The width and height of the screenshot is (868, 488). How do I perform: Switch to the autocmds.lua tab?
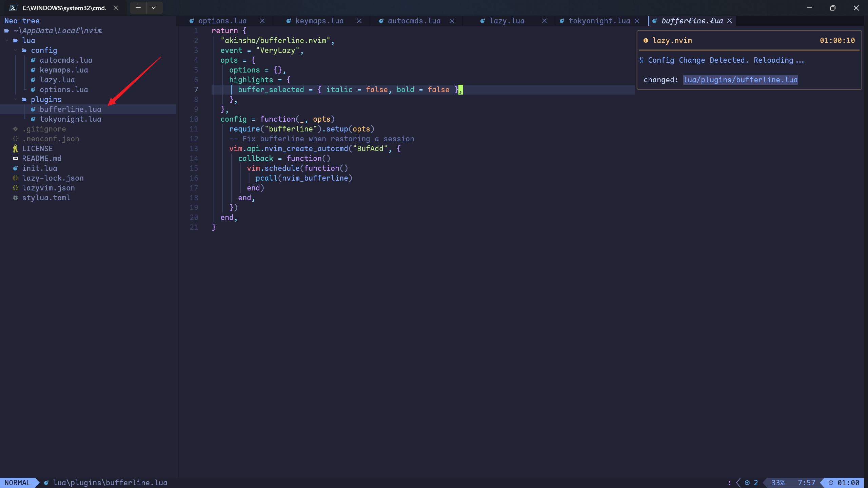coord(414,21)
